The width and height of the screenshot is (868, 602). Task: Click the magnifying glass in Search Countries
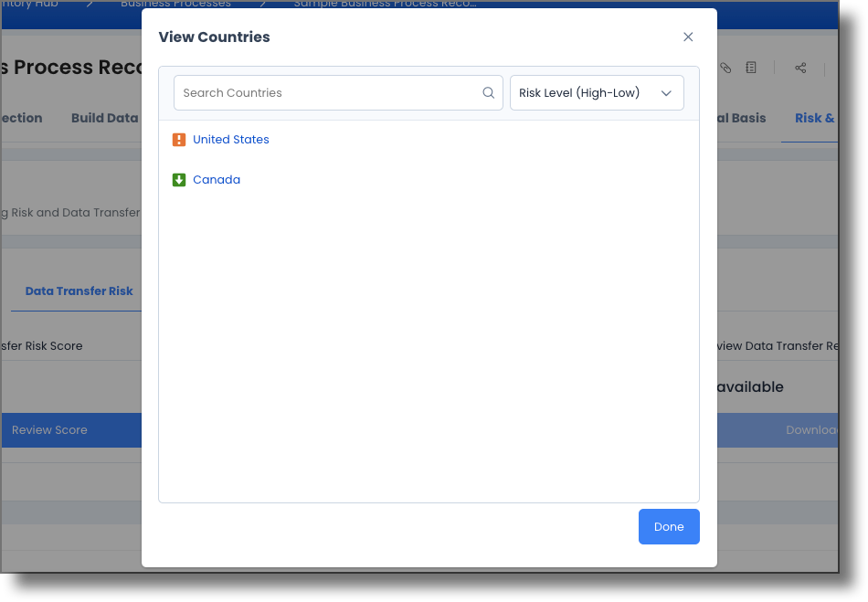[x=488, y=92]
